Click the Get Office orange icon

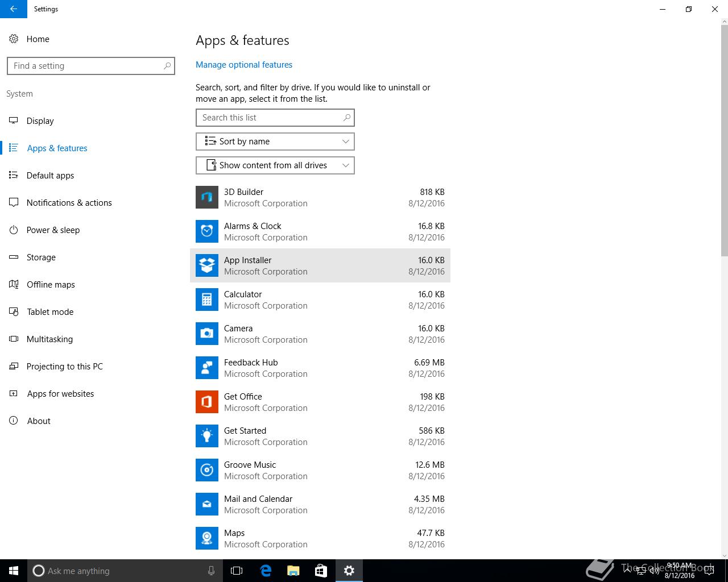[x=207, y=402]
